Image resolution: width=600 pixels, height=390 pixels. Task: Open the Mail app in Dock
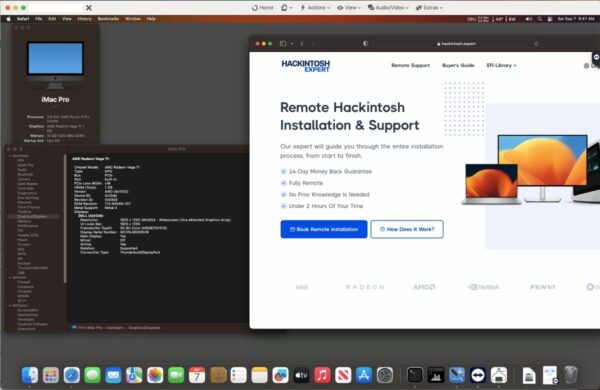click(113, 375)
